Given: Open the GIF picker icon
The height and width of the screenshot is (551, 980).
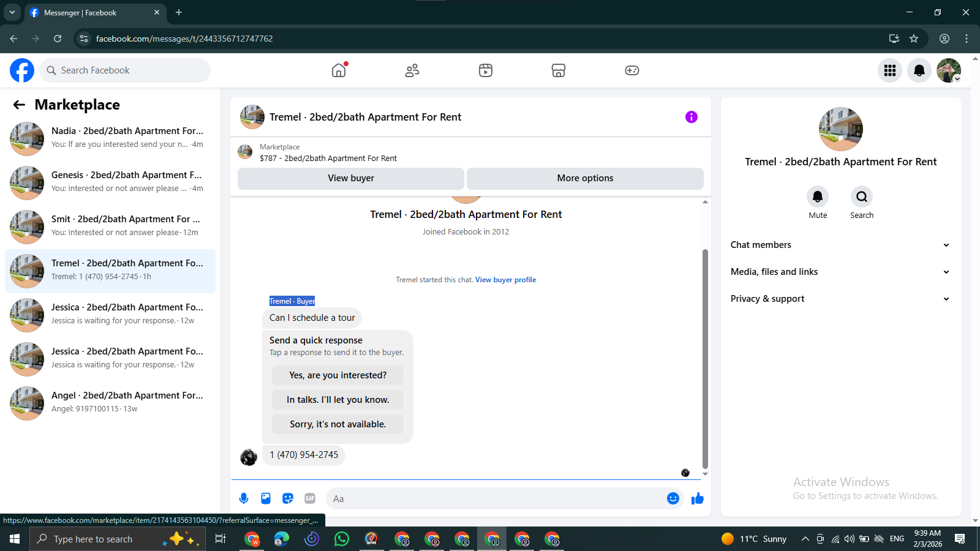Looking at the screenshot, I should tap(310, 498).
